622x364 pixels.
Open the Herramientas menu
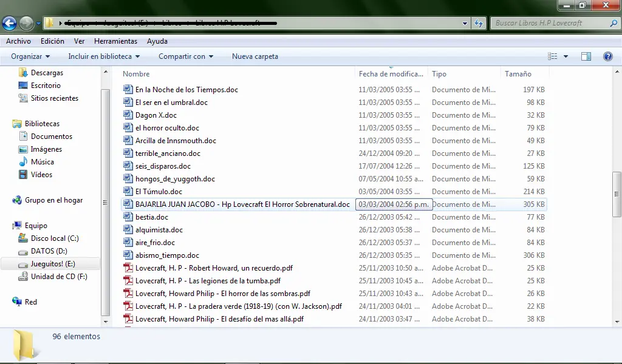(x=115, y=41)
